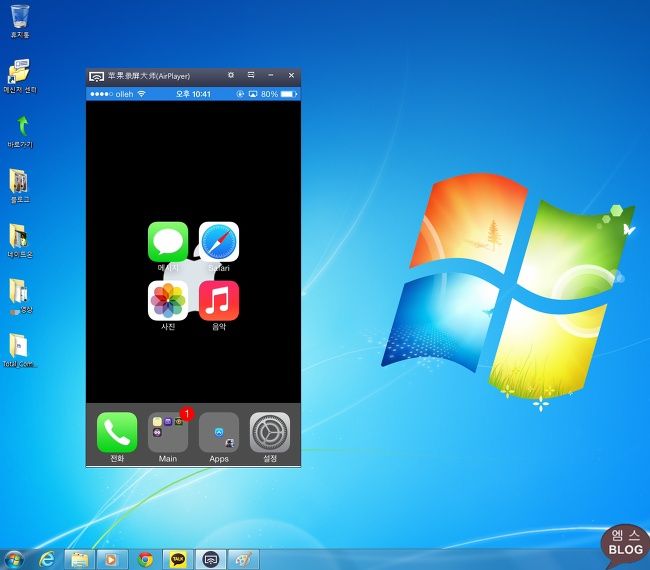
Task: Switch to the AirPlayer taskbar button
Action: click(x=211, y=560)
